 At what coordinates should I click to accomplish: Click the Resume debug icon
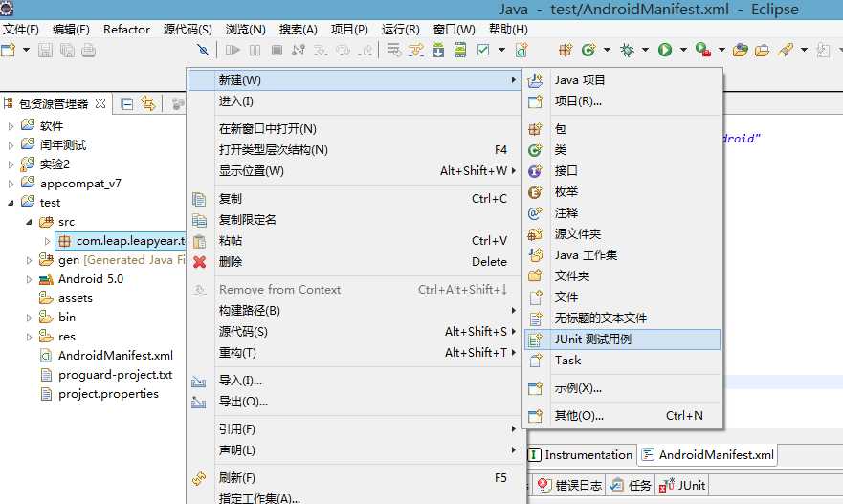coord(233,51)
